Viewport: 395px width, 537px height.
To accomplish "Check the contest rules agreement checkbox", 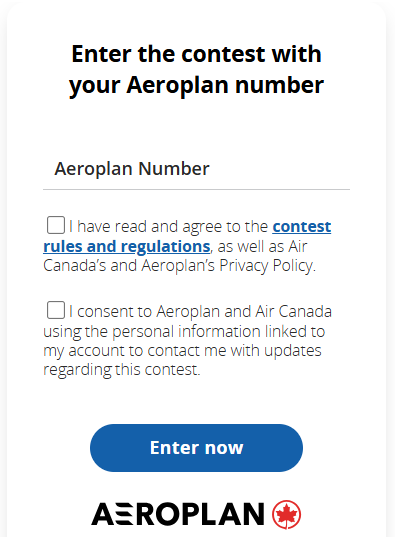I will (x=56, y=225).
